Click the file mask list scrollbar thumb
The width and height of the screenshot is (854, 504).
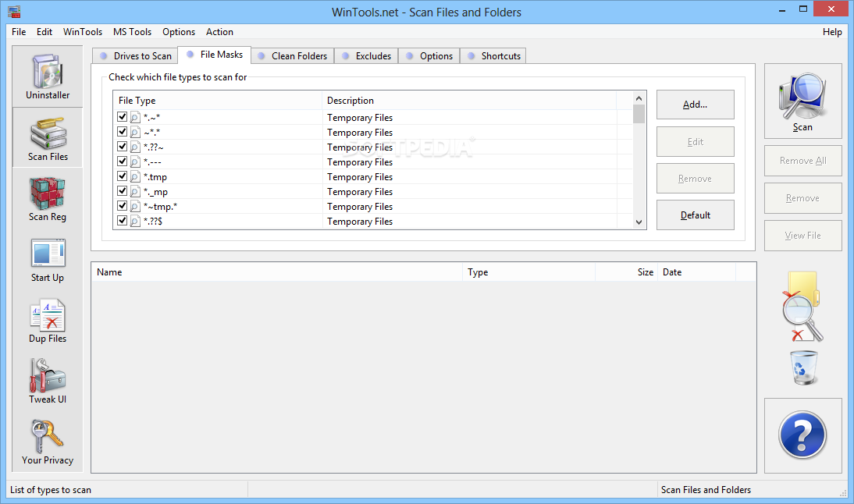pyautogui.click(x=639, y=115)
